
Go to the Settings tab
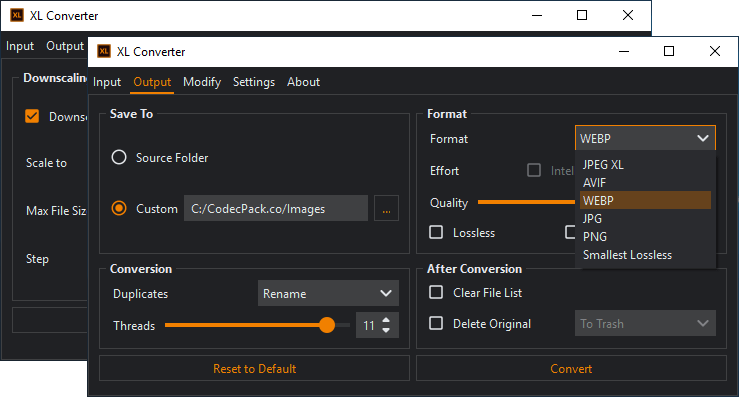click(254, 82)
